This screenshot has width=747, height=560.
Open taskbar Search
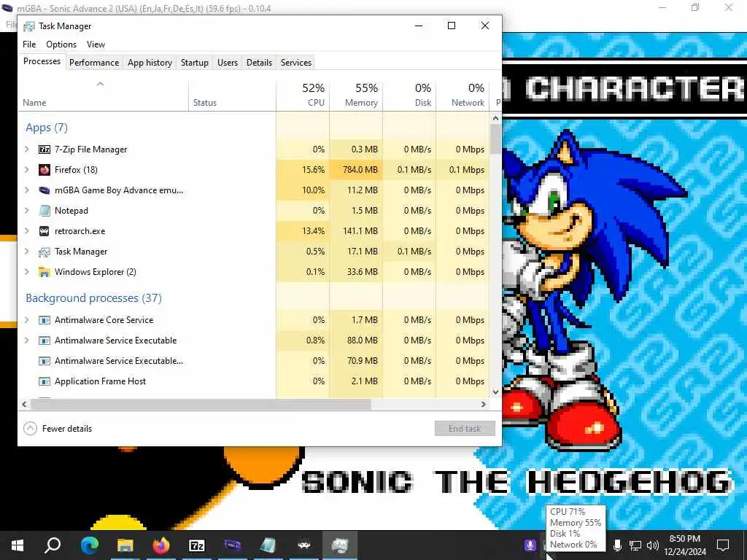pyautogui.click(x=53, y=545)
